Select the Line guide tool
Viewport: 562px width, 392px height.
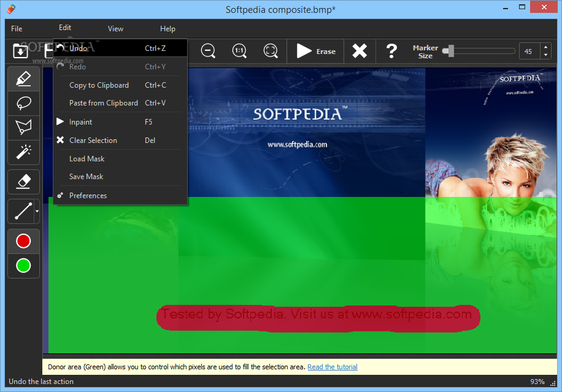coord(21,211)
